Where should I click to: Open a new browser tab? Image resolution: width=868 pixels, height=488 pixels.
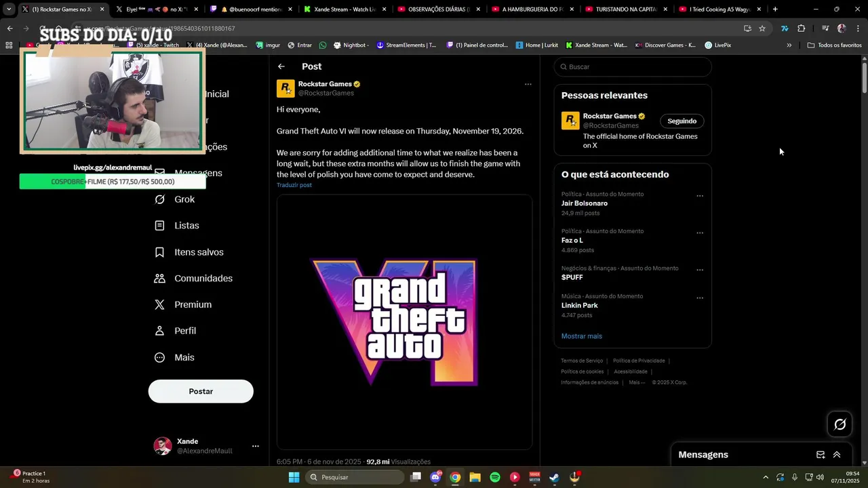775,9
